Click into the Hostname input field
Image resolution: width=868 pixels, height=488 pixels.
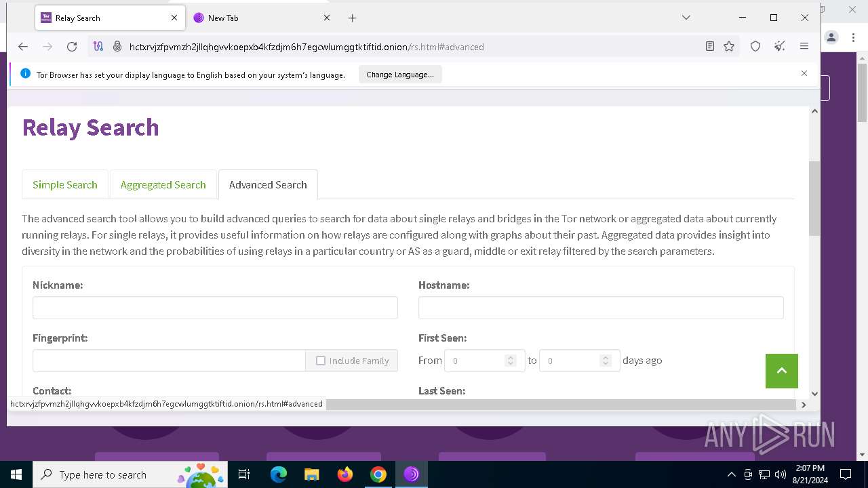tap(601, 308)
